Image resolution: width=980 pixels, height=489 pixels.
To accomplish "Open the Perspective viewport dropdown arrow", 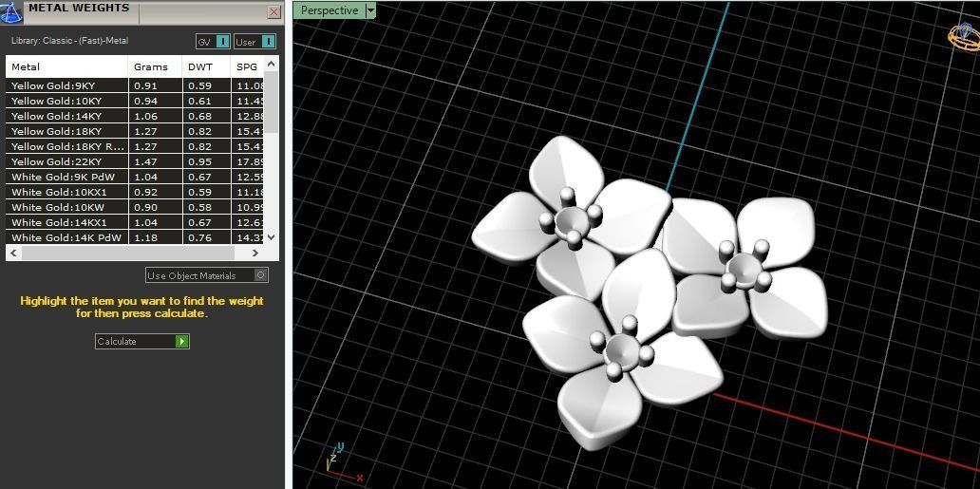I will click(370, 10).
